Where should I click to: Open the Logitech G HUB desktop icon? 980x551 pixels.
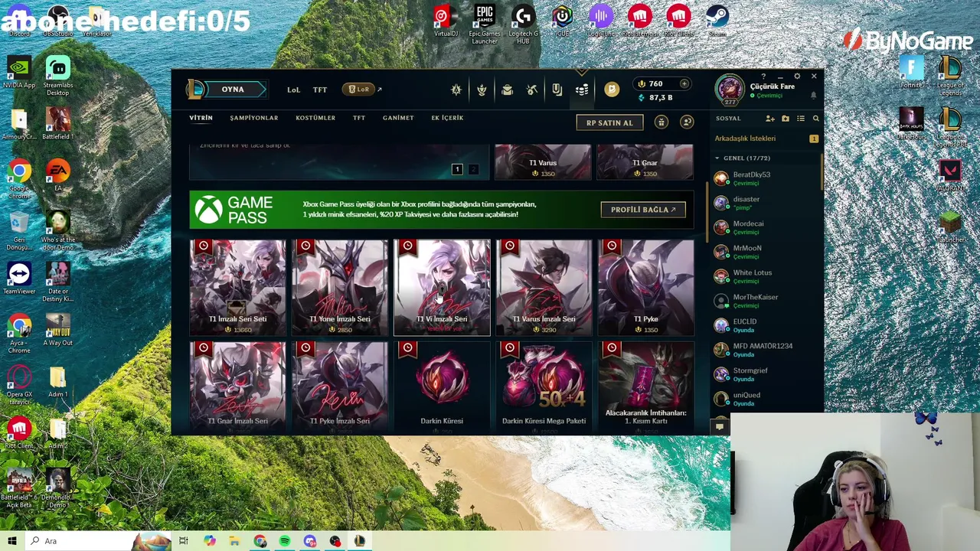coord(523,24)
